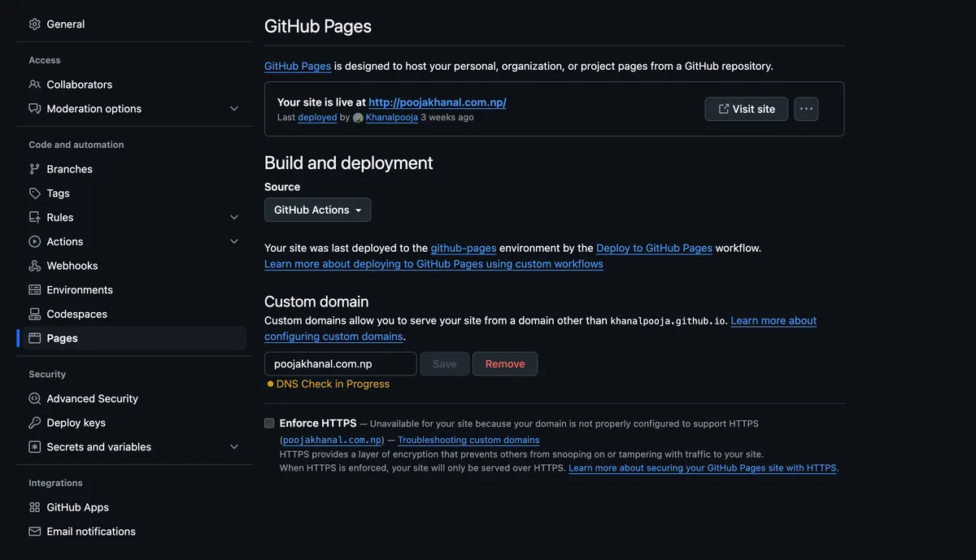This screenshot has height=560, width=976.
Task: Expand the Actions section chevron
Action: 234,241
